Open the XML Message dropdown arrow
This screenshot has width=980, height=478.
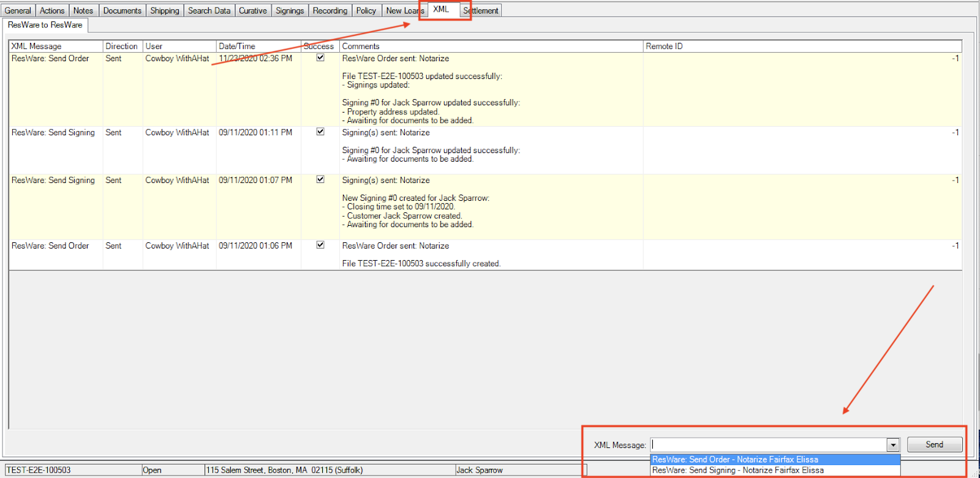pyautogui.click(x=893, y=445)
